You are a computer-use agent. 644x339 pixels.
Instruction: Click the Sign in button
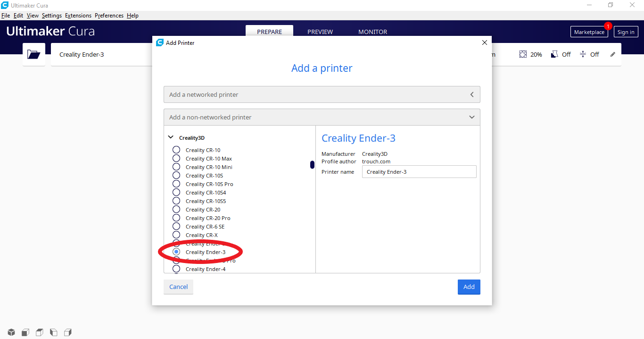pos(626,32)
